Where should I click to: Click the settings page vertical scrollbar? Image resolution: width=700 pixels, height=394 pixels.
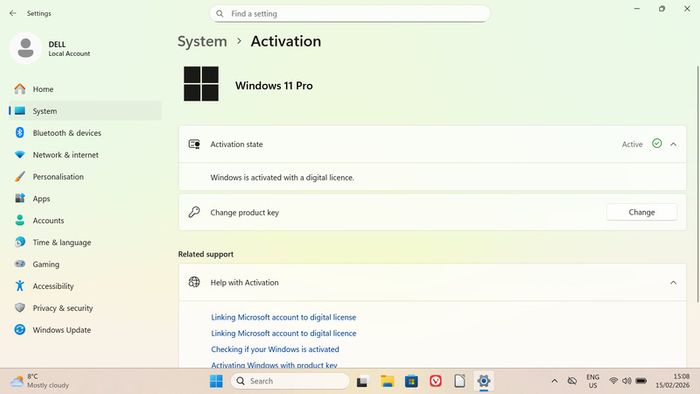(x=697, y=184)
